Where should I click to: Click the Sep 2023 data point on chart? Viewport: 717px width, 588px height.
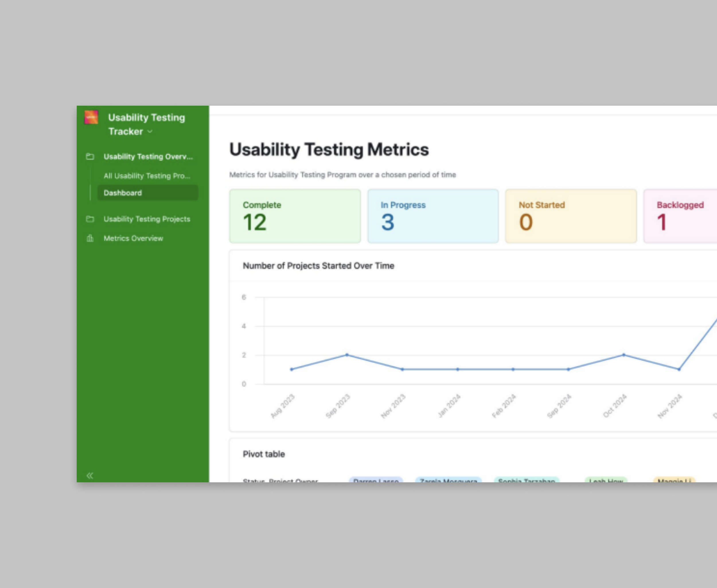[x=347, y=355]
